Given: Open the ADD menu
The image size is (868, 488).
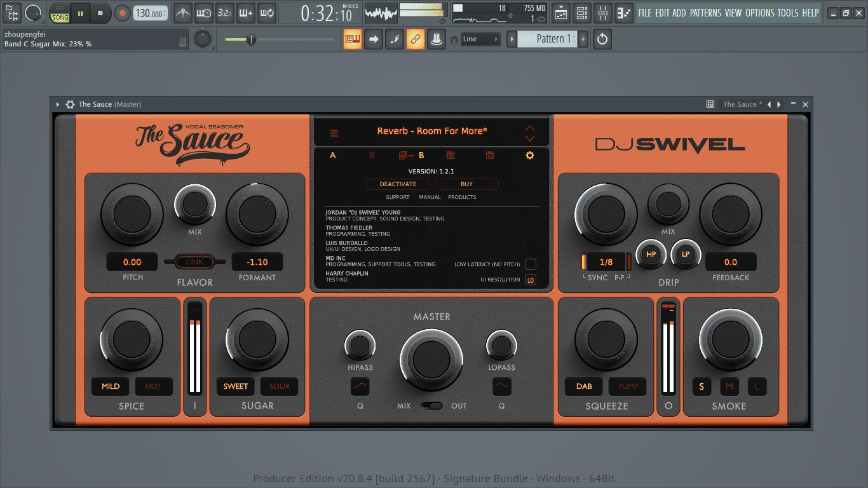Looking at the screenshot, I should 679,13.
